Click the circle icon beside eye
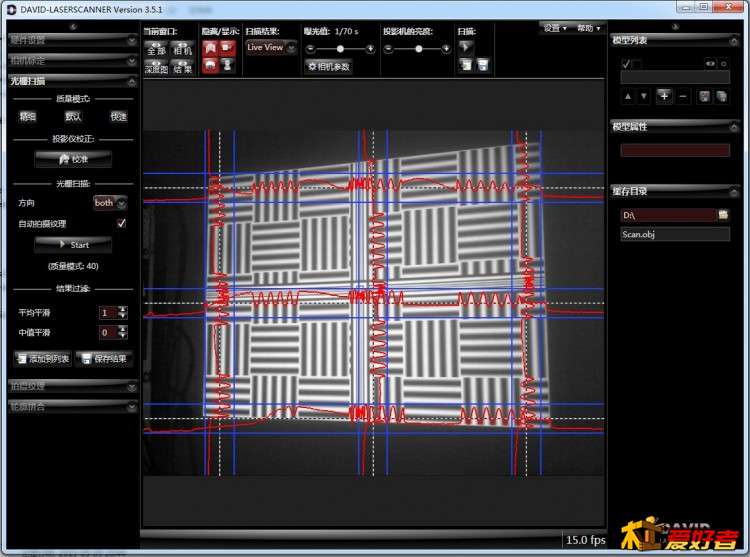750x557 pixels. pyautogui.click(x=724, y=64)
